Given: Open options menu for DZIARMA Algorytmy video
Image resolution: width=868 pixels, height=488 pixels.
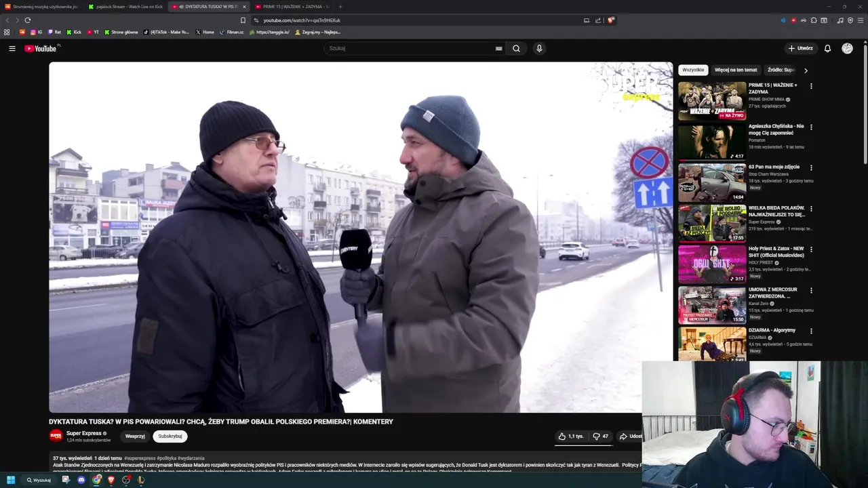Looking at the screenshot, I should [811, 331].
